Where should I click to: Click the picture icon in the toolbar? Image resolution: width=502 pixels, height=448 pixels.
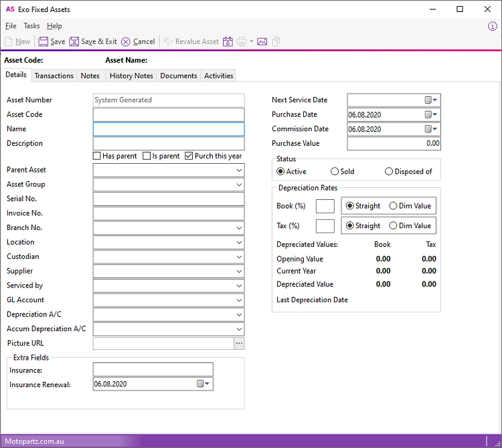[262, 41]
